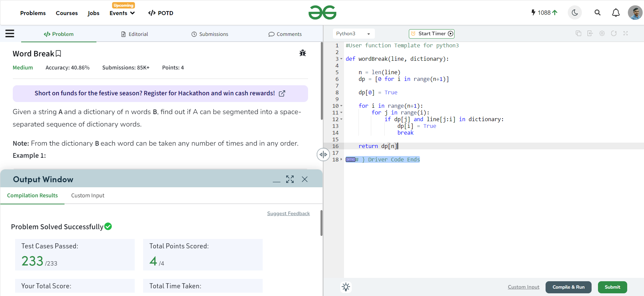Open notifications bell icon
This screenshot has height=296, width=644.
click(616, 13)
